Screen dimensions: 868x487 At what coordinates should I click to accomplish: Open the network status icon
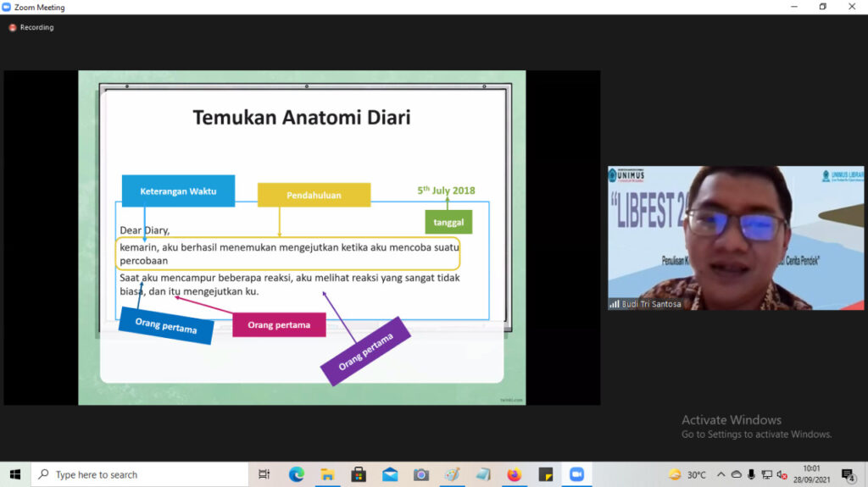pyautogui.click(x=766, y=474)
